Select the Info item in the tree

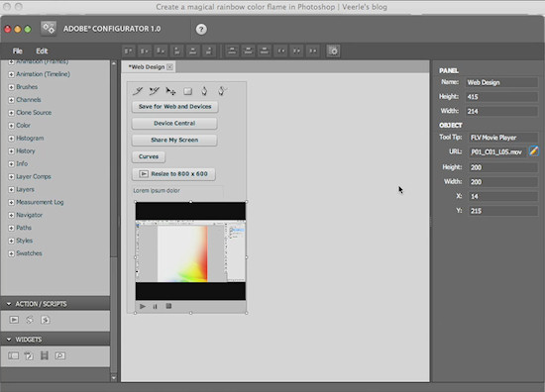(x=22, y=163)
